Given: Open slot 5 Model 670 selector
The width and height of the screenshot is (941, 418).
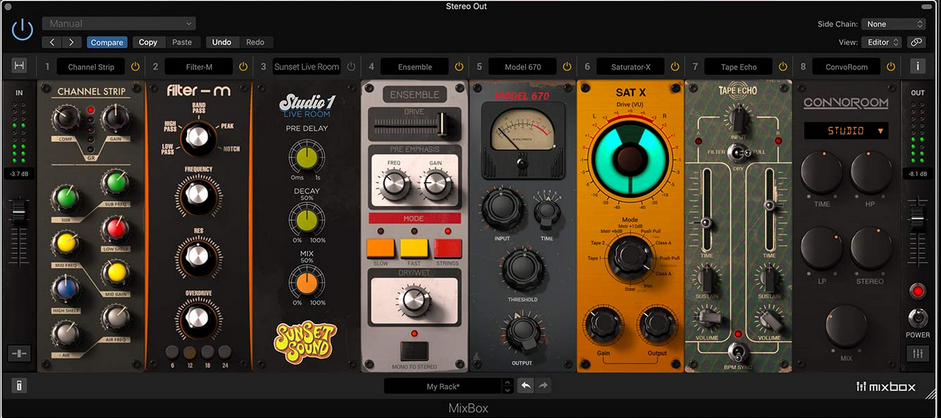Looking at the screenshot, I should coord(523,67).
